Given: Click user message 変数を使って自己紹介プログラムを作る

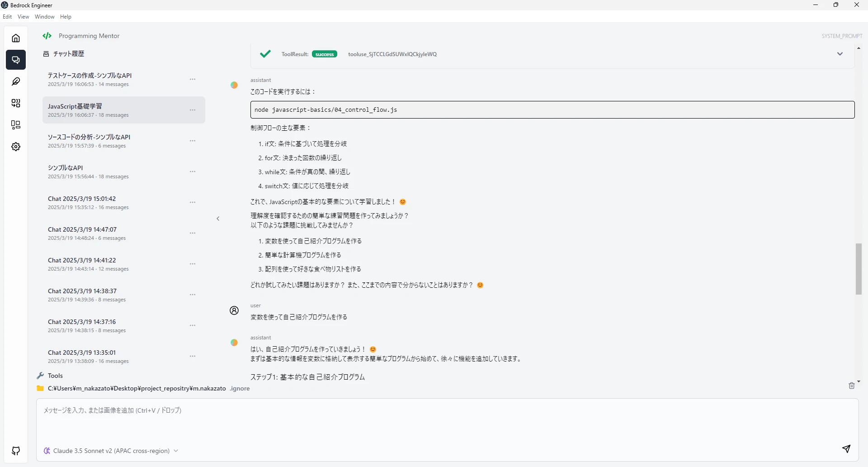Looking at the screenshot, I should (299, 317).
